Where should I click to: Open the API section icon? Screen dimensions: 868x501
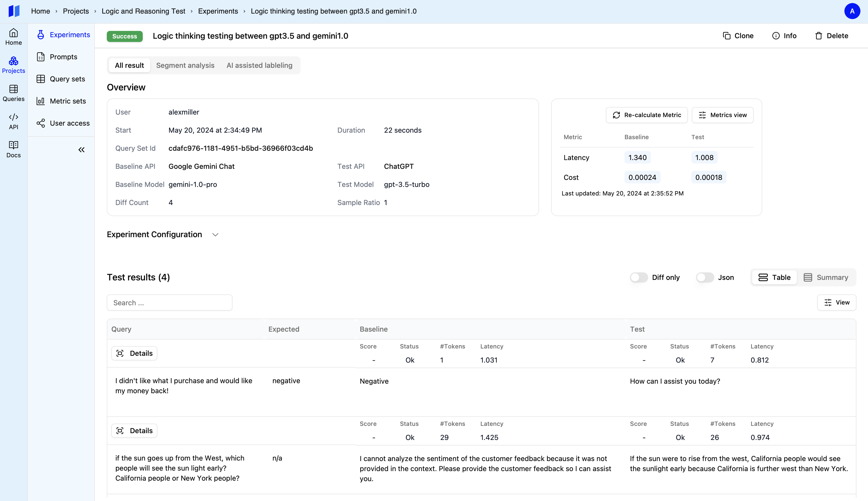pos(13,121)
